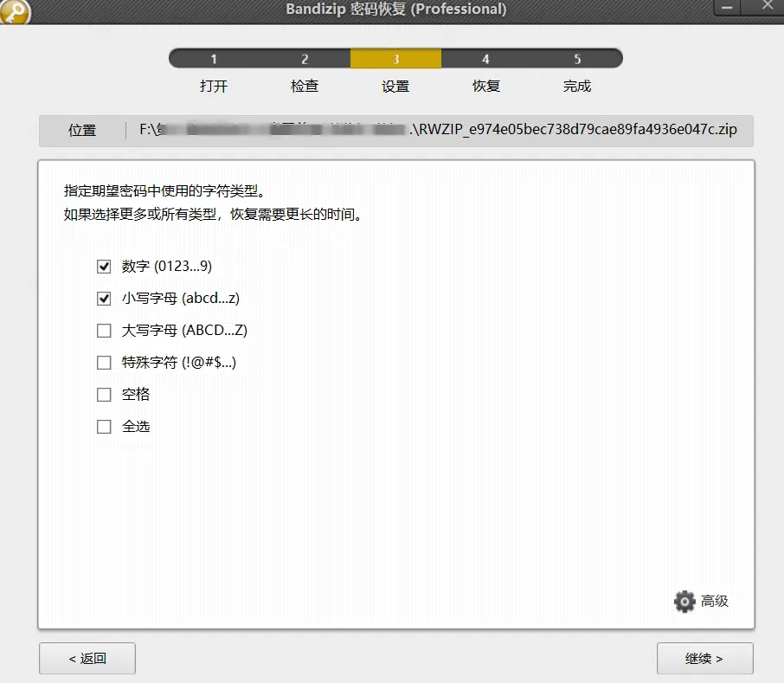Open advanced settings via gear icon
The width and height of the screenshot is (784, 683).
[684, 601]
